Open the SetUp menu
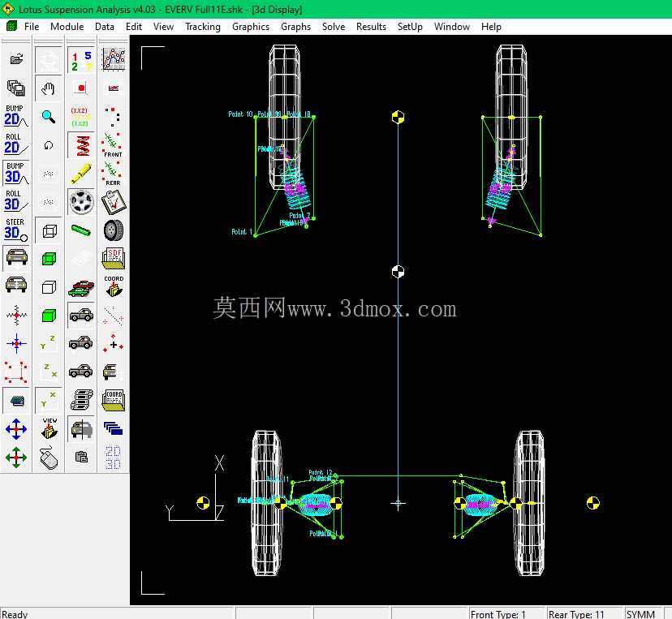This screenshot has height=619, width=672. [410, 27]
